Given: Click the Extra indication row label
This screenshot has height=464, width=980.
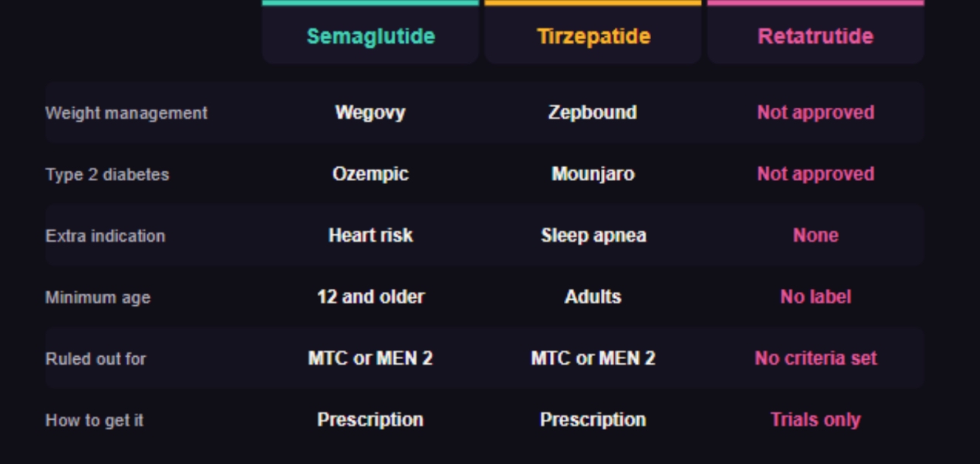Looking at the screenshot, I should pyautogui.click(x=105, y=236).
